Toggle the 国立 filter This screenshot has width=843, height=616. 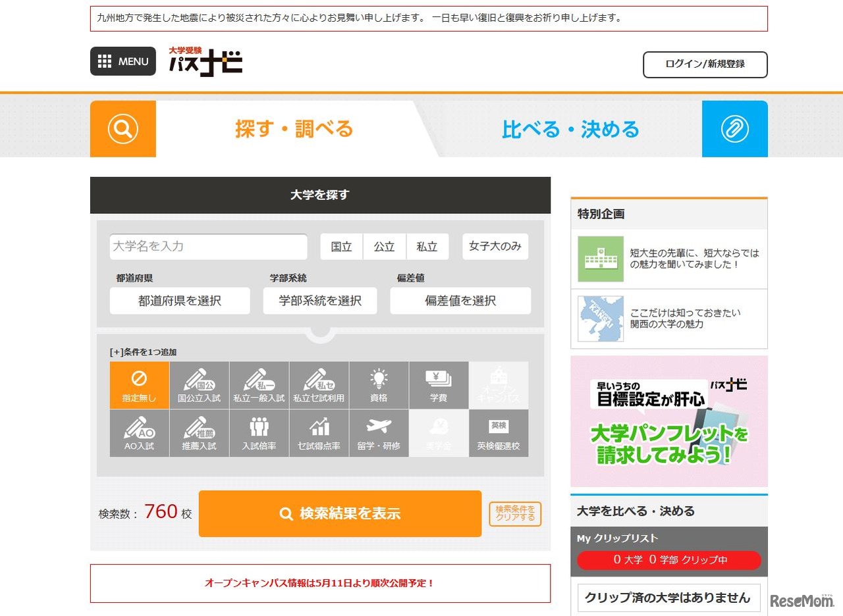click(341, 247)
